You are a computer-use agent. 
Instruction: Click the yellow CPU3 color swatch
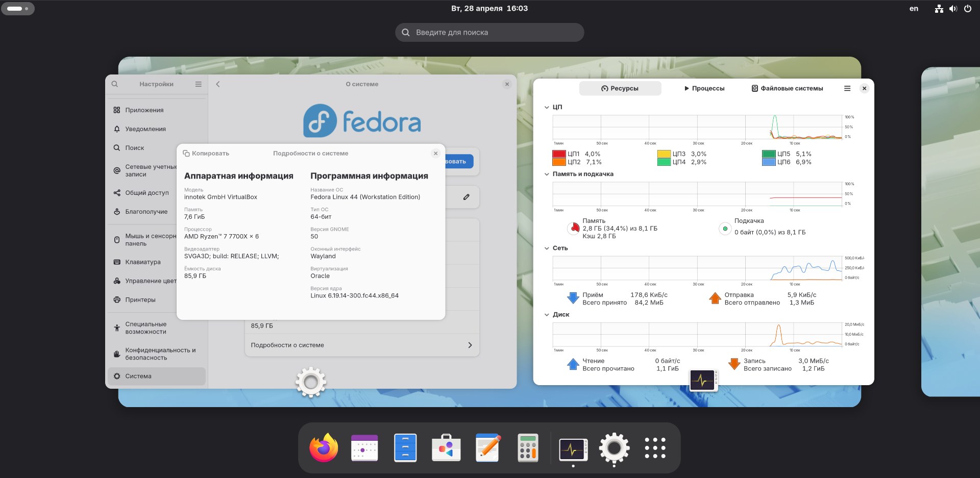click(x=664, y=154)
